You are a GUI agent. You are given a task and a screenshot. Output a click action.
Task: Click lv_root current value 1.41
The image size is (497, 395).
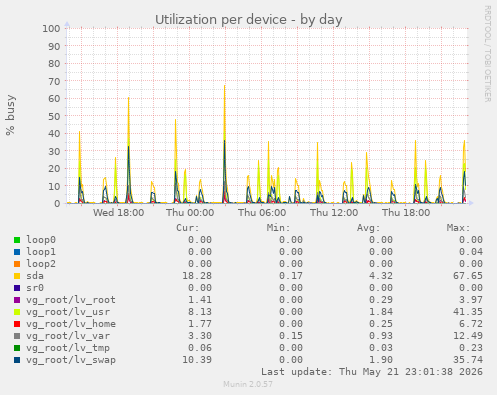pyautogui.click(x=200, y=300)
